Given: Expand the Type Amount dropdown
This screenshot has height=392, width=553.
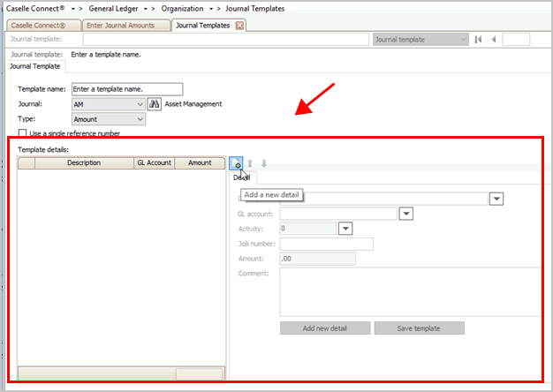Looking at the screenshot, I should pyautogui.click(x=140, y=119).
